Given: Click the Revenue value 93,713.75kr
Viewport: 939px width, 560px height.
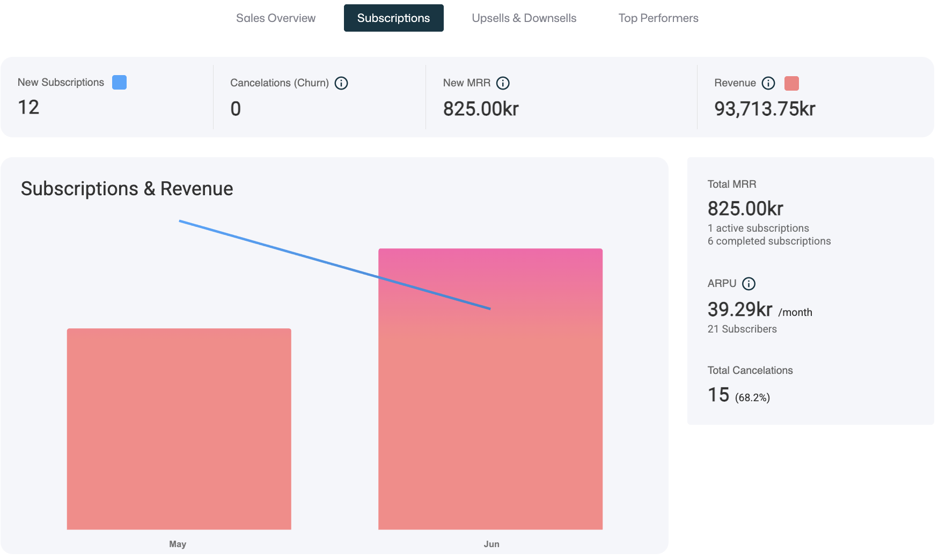Looking at the screenshot, I should [x=765, y=109].
